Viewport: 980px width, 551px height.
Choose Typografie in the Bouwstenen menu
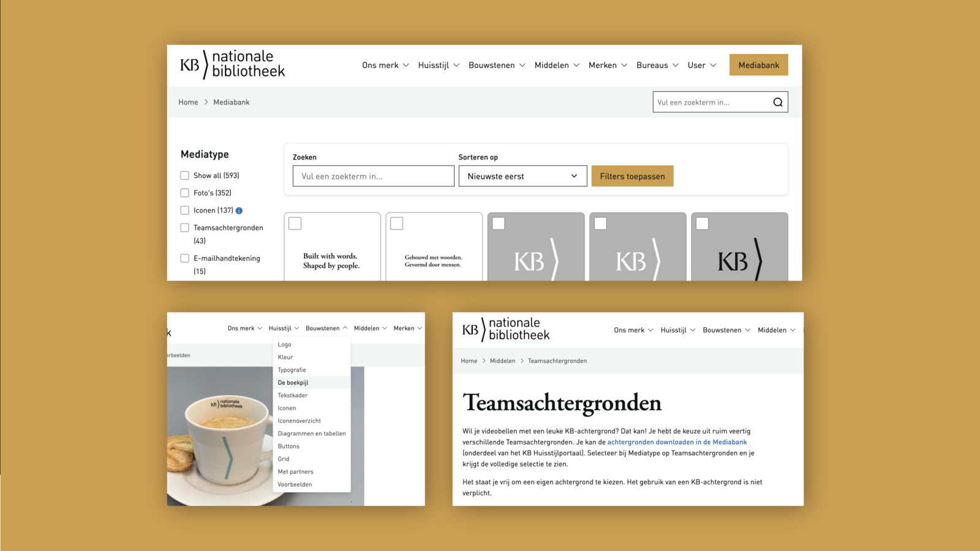[292, 369]
